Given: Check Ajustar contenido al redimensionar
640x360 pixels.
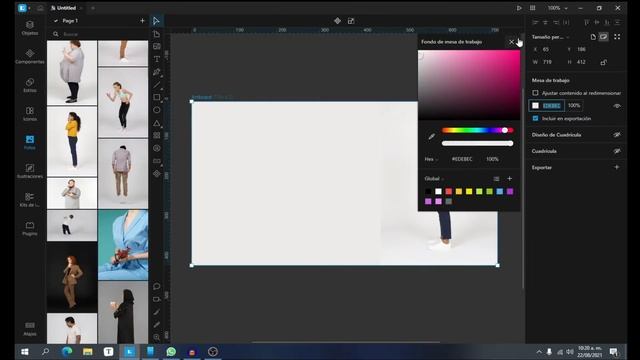Looking at the screenshot, I should [x=536, y=93].
